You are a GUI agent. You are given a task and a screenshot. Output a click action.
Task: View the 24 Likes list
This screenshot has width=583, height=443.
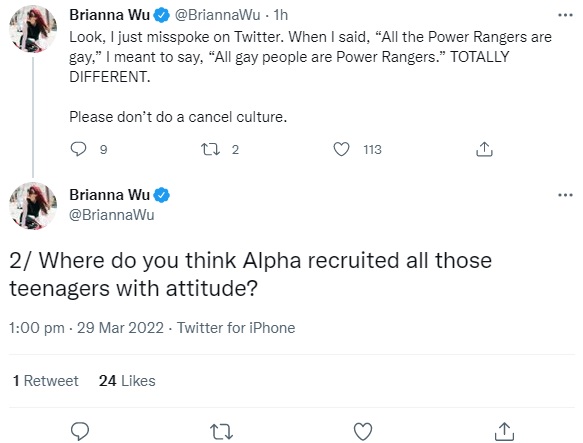[127, 381]
